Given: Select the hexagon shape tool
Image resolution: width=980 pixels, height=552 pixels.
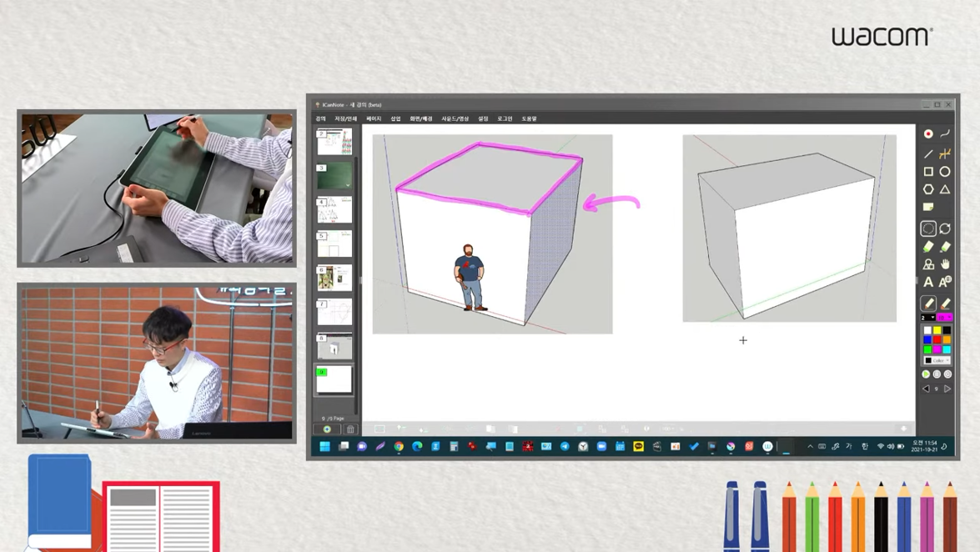Looking at the screenshot, I should 928,188.
